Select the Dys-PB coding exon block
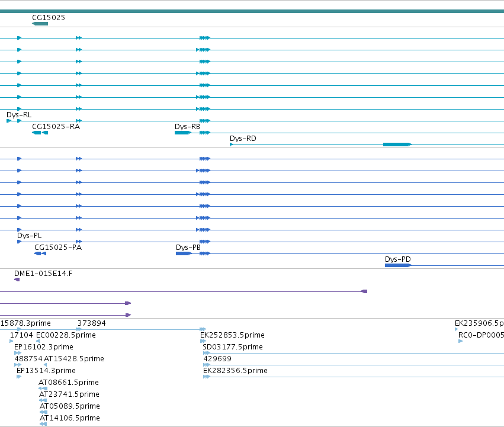 point(184,253)
